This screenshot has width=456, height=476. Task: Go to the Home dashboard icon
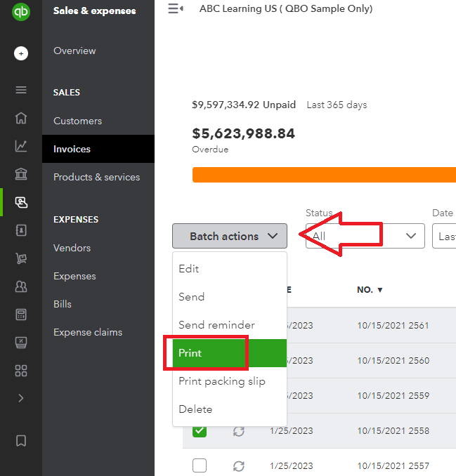pyautogui.click(x=21, y=118)
